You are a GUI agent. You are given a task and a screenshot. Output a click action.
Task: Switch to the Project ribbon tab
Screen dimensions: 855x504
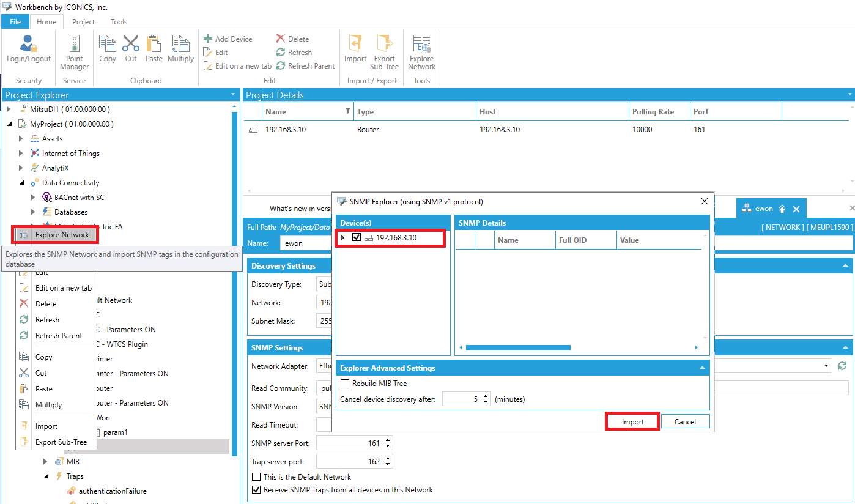tap(83, 21)
